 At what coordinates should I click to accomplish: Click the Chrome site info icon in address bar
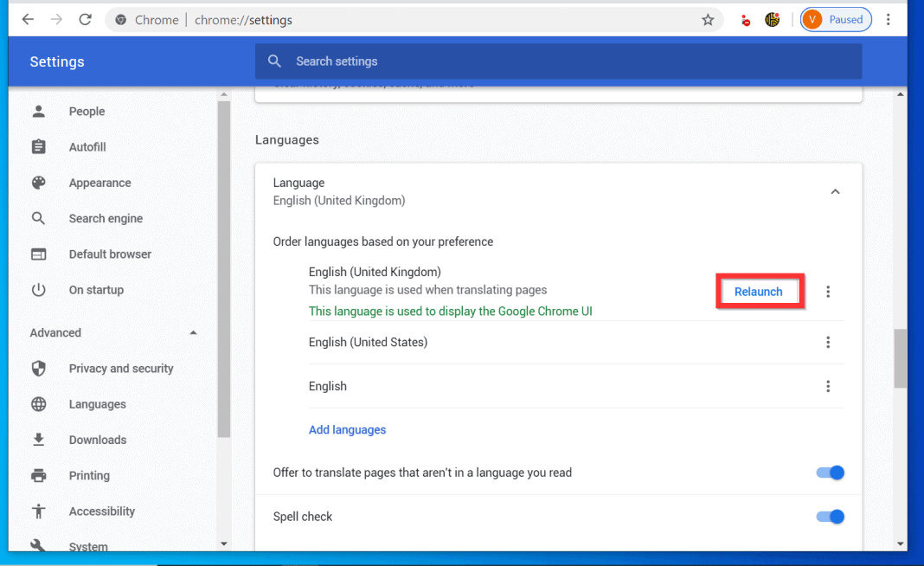tap(121, 20)
